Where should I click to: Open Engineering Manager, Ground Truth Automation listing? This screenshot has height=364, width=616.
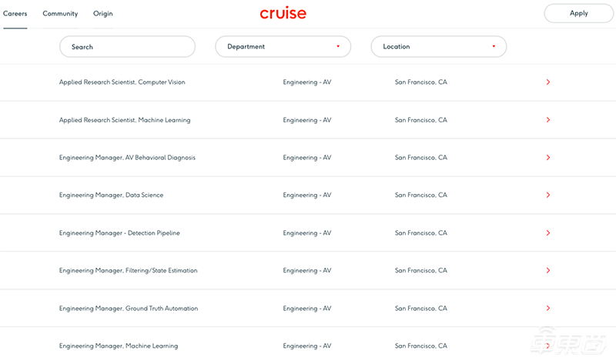click(x=128, y=309)
